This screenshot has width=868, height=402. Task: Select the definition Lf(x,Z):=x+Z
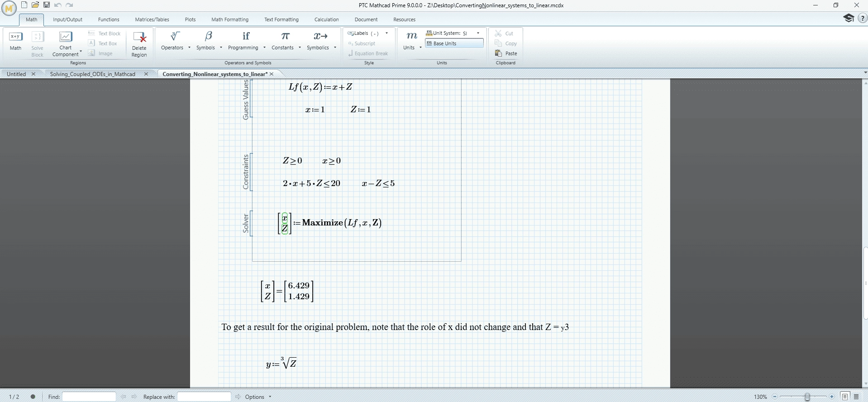[320, 87]
